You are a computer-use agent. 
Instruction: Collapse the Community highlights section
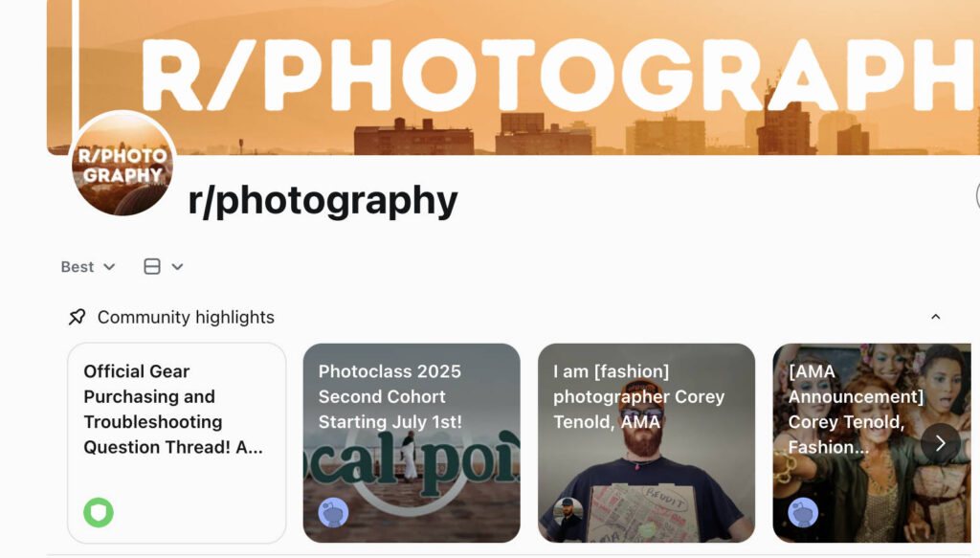(x=936, y=317)
